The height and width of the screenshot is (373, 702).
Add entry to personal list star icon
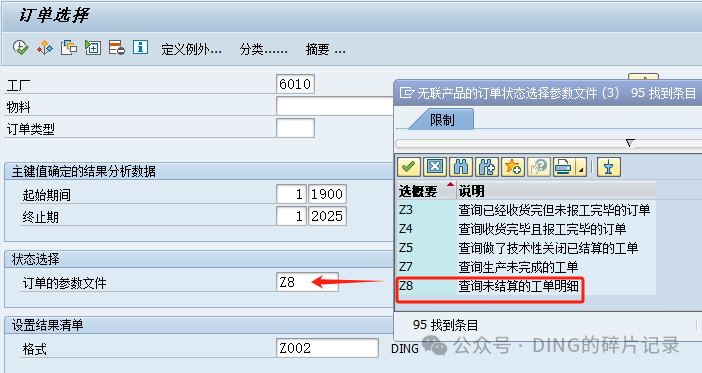click(x=512, y=167)
